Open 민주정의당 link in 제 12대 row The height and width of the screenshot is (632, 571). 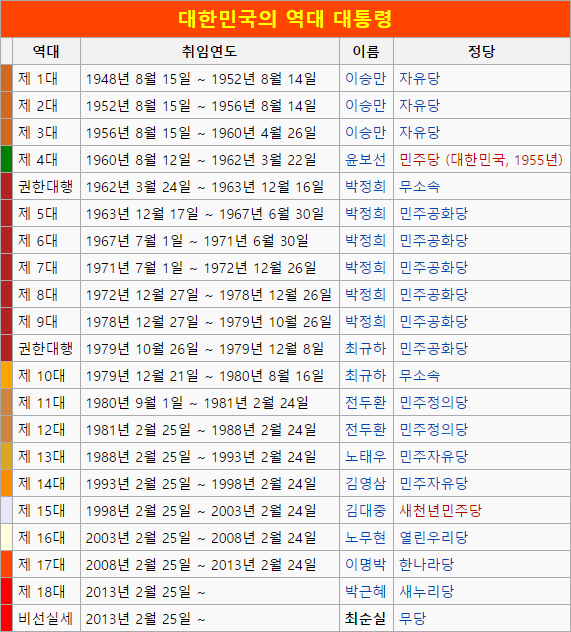tap(433, 429)
